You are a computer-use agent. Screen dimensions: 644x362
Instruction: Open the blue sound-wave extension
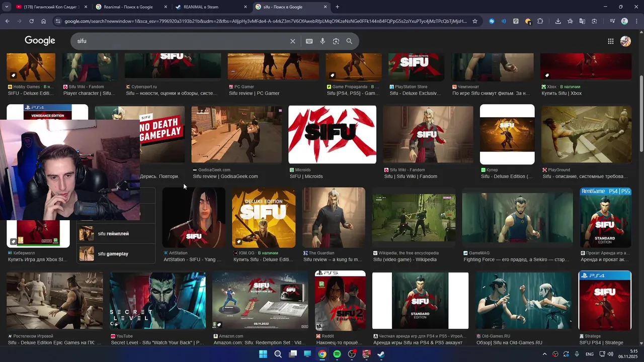click(504, 21)
